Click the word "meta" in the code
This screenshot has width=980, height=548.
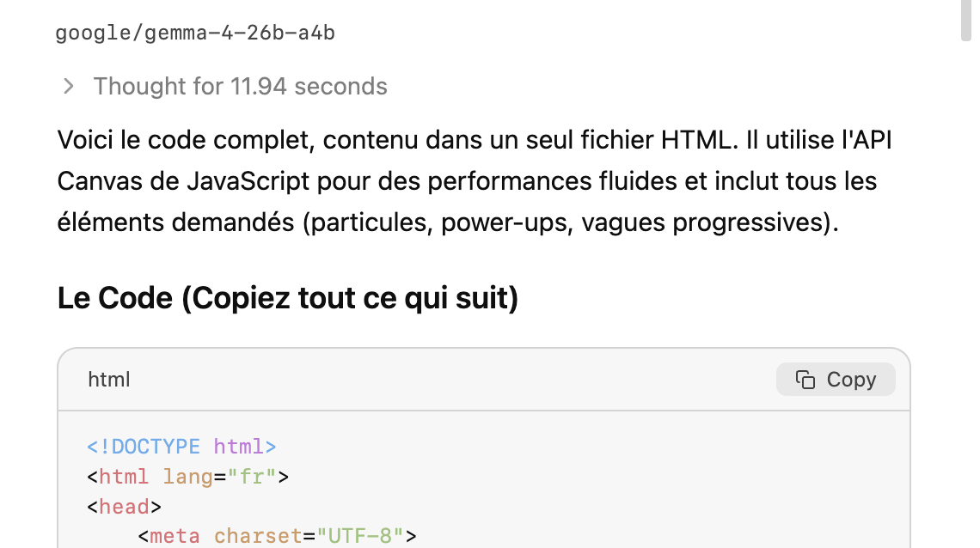pos(175,537)
